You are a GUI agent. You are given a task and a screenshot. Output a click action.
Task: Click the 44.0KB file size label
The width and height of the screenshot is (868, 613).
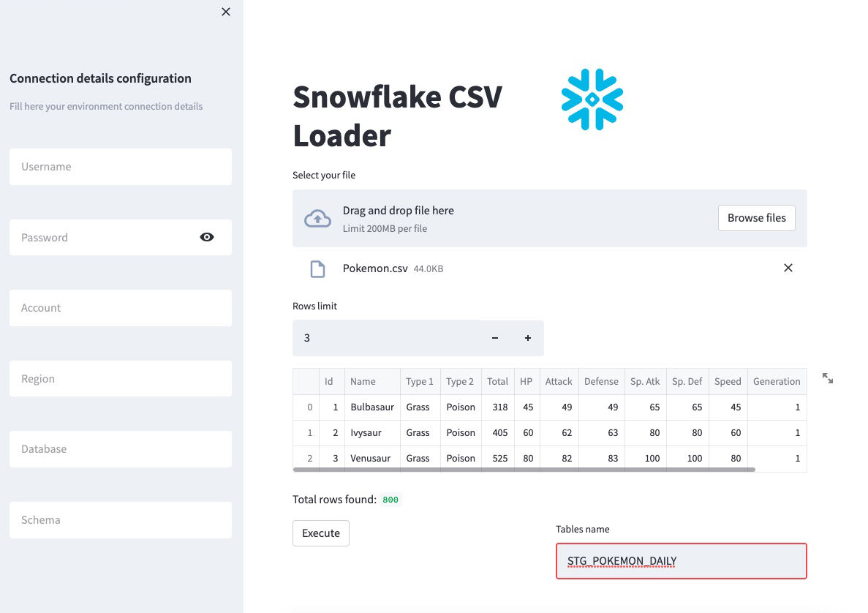point(429,269)
